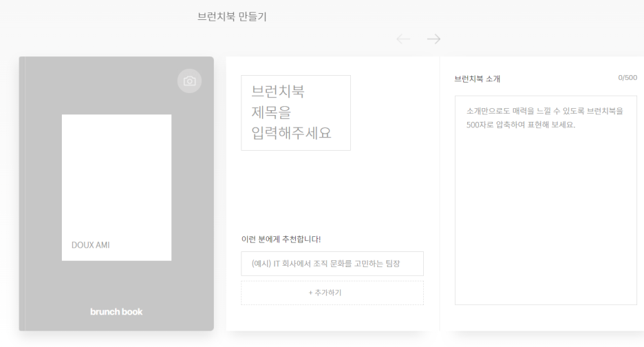Click the 브런치북 소개 description text area

coord(546,200)
